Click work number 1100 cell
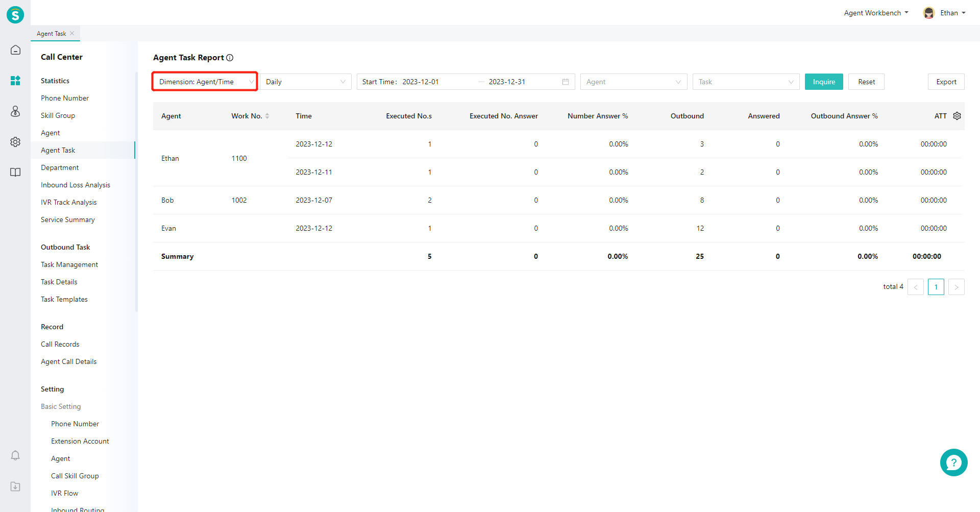This screenshot has height=512, width=980. (x=239, y=158)
